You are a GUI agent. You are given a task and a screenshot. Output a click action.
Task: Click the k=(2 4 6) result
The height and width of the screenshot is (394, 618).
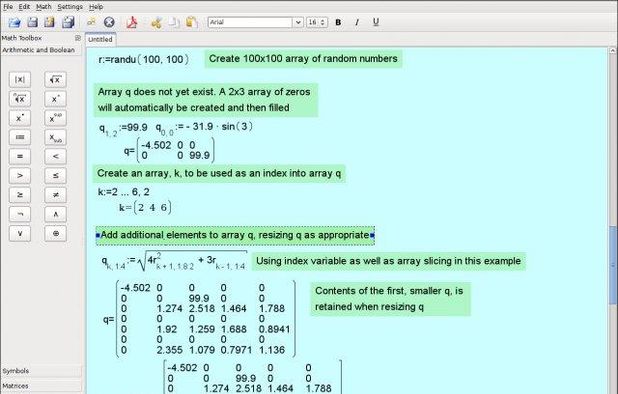pyautogui.click(x=145, y=207)
